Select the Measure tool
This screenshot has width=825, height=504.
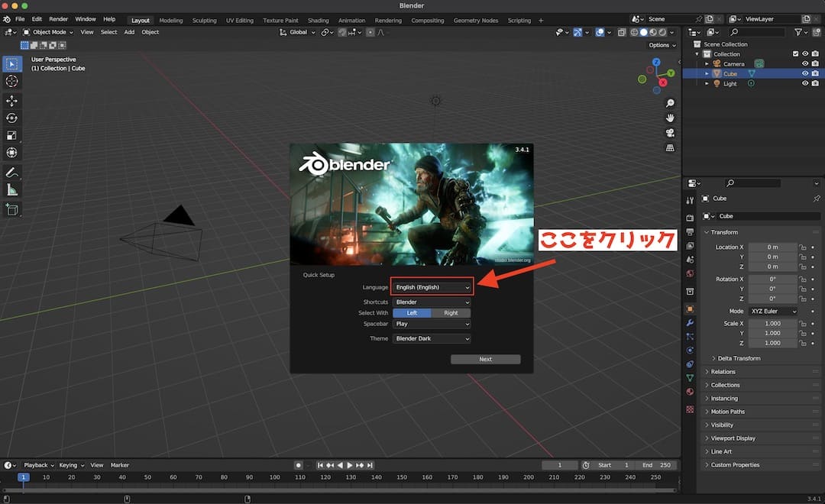click(11, 190)
